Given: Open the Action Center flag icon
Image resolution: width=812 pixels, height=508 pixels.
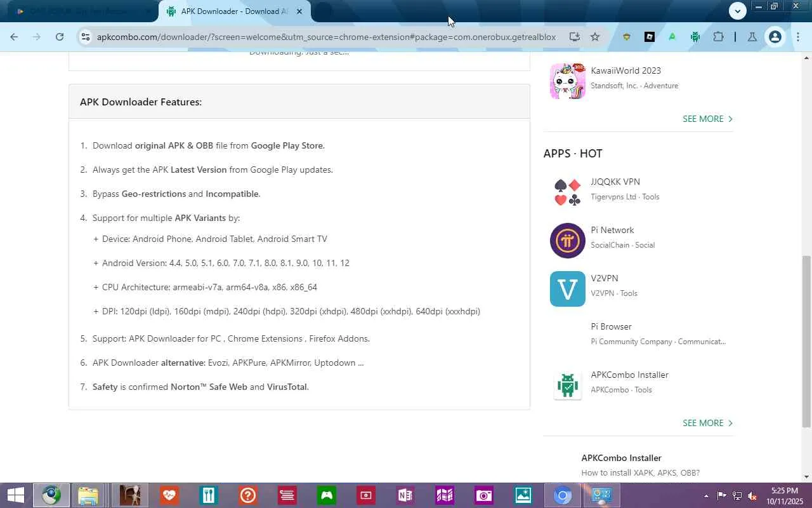Looking at the screenshot, I should 722,496.
